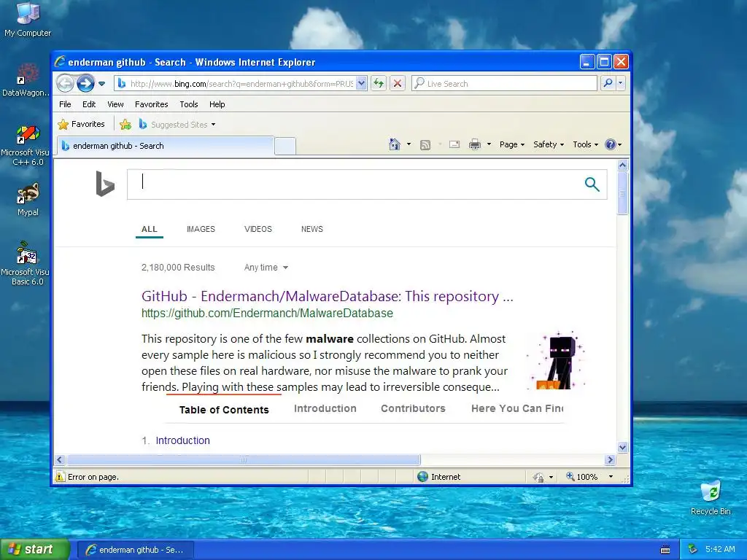Expand Print options dropdown arrow
The height and width of the screenshot is (560, 747).
(489, 144)
